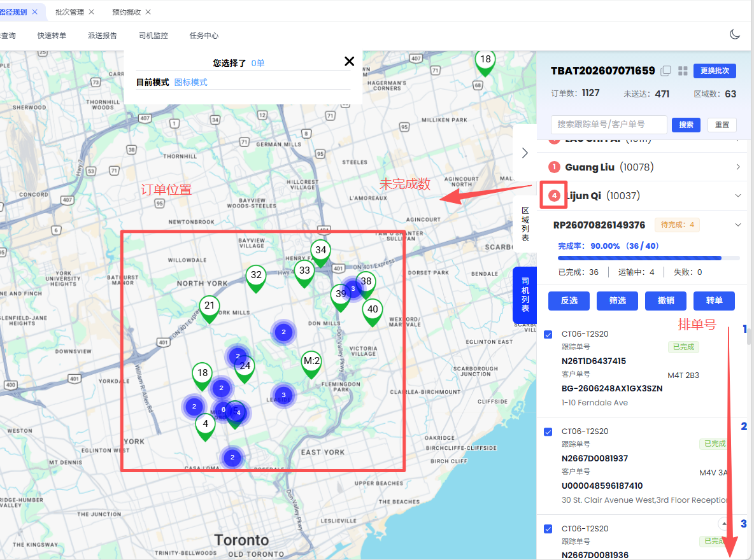
Task: Click the 0单 selected count link
Action: (258, 63)
